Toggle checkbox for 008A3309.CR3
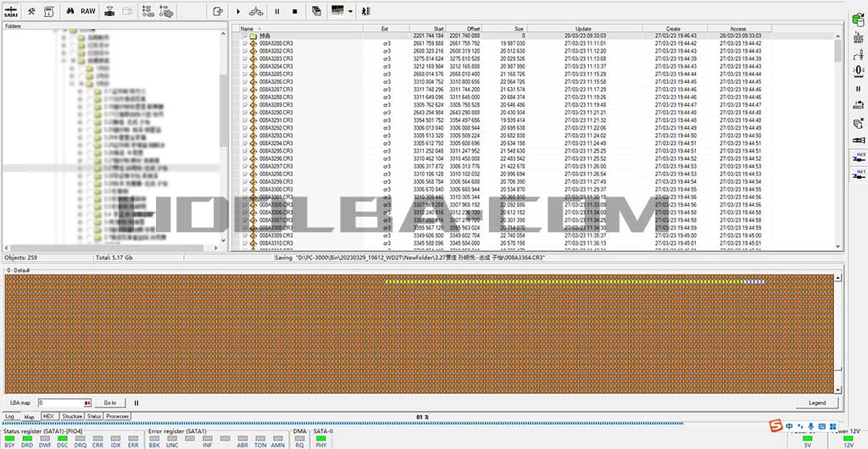Image resolution: width=868 pixels, height=449 pixels. coord(245,235)
